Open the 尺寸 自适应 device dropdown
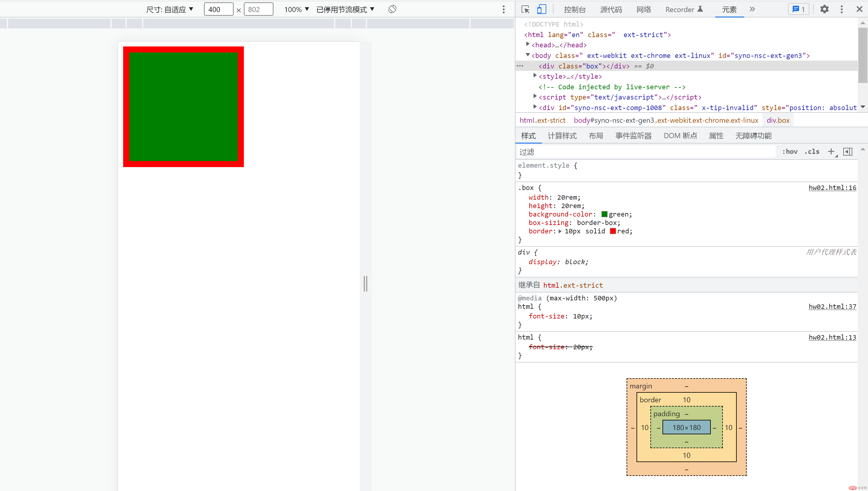868x491 pixels. (169, 9)
